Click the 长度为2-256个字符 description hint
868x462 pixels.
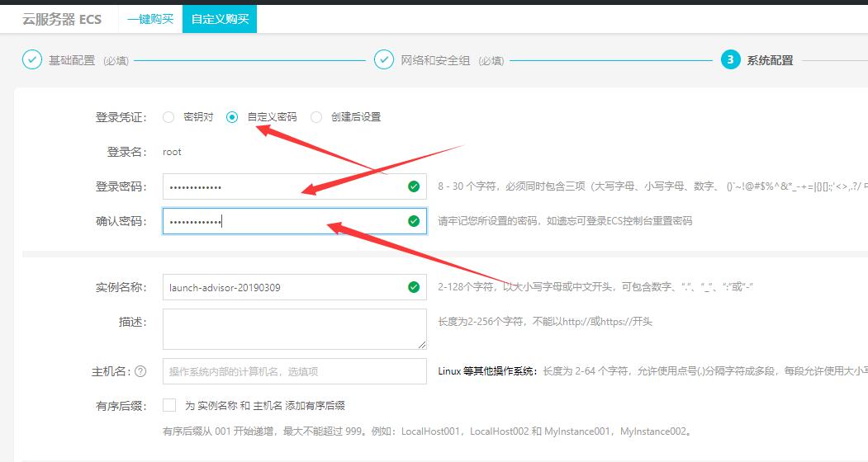(545, 322)
